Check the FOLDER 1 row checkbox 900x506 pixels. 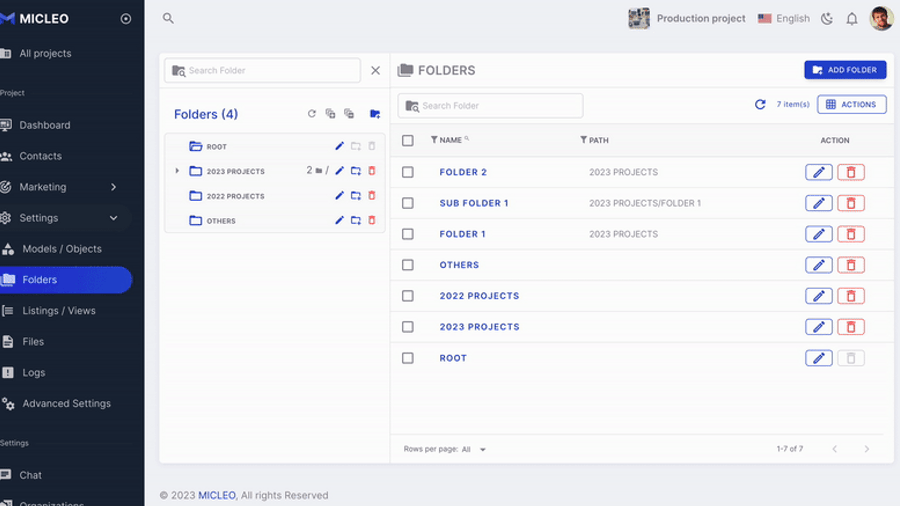pos(408,234)
